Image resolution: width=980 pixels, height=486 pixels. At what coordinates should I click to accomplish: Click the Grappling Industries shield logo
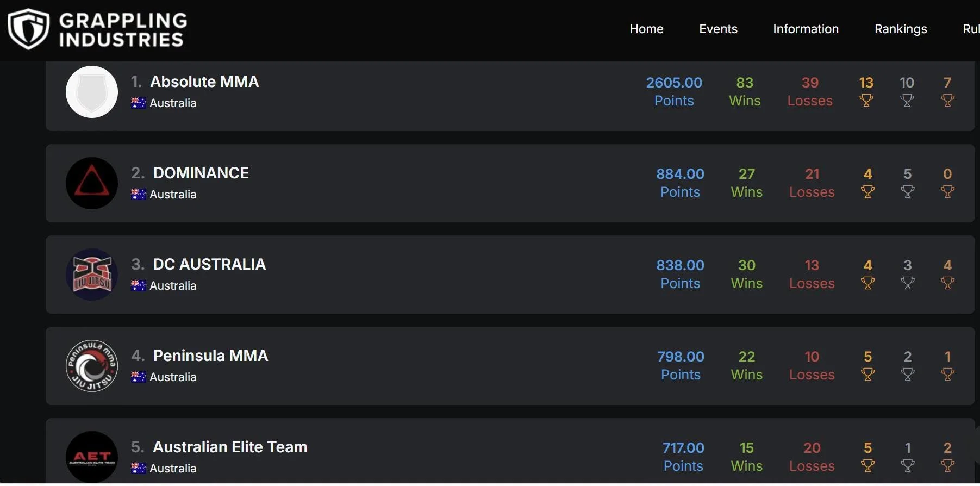[28, 29]
